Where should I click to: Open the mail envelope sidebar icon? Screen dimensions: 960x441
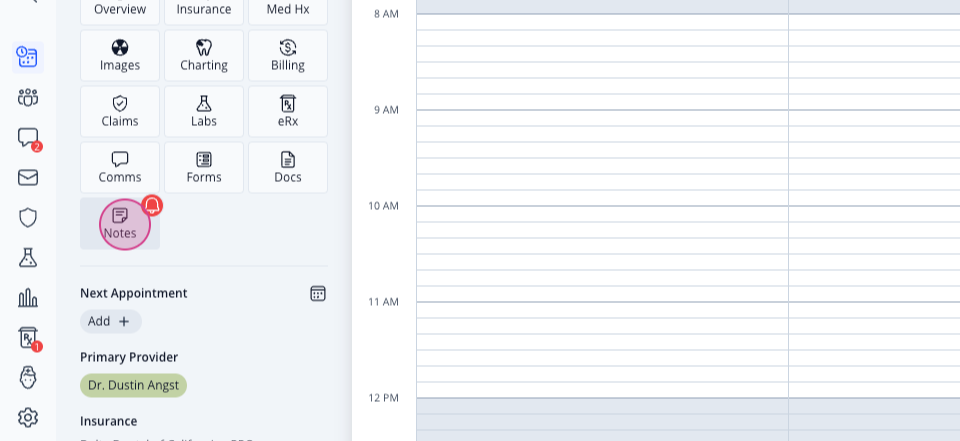click(28, 178)
